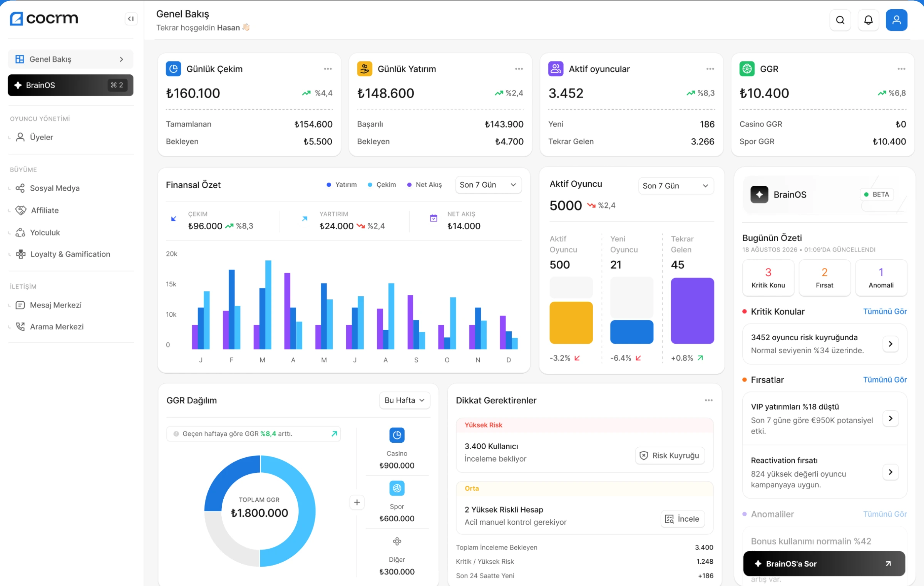Click the İncele button

683,519
